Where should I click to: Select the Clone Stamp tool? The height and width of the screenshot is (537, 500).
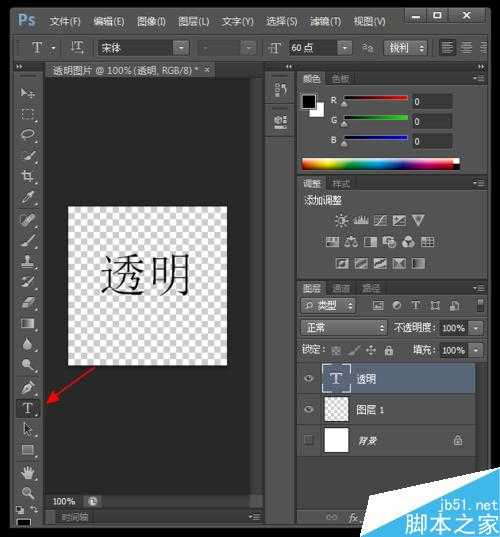[x=27, y=261]
